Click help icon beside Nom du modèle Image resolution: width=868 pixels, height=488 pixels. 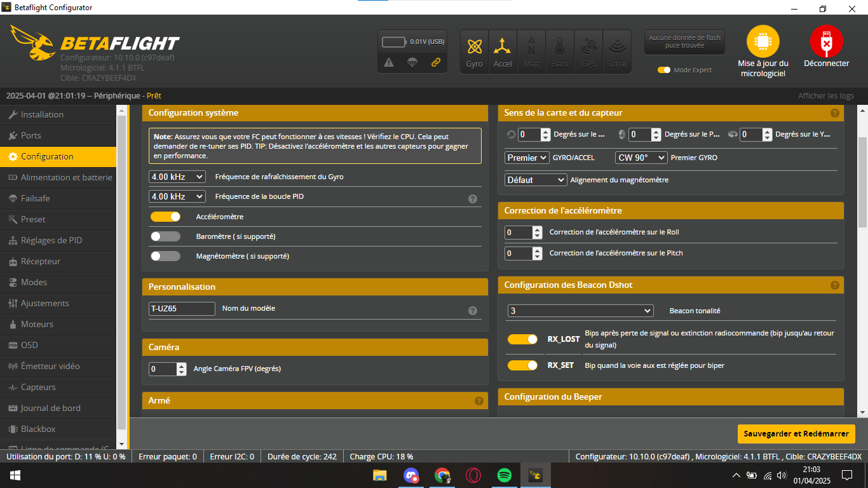472,311
